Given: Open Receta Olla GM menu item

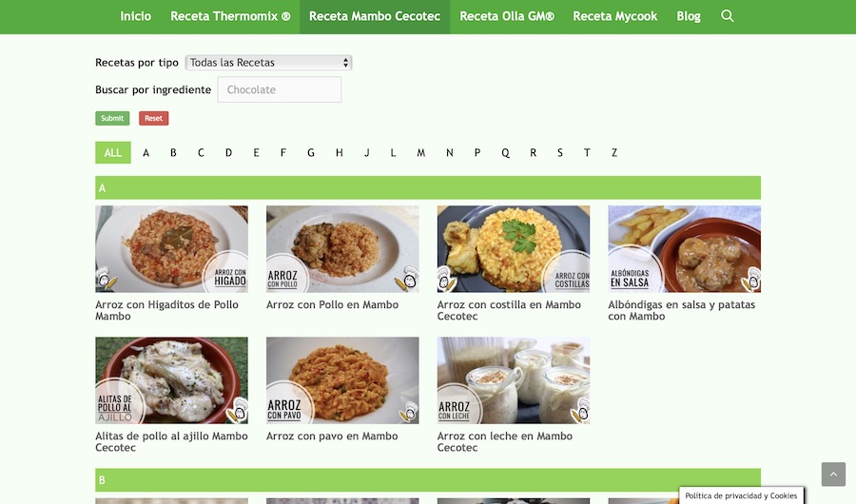Looking at the screenshot, I should (507, 16).
